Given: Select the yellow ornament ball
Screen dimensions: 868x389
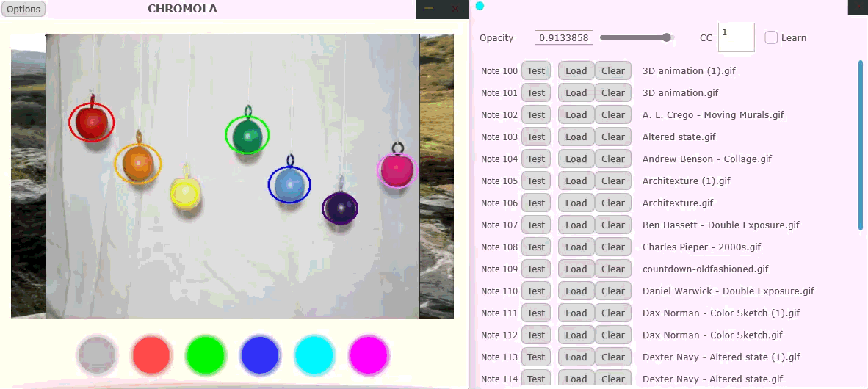Looking at the screenshot, I should 185,193.
